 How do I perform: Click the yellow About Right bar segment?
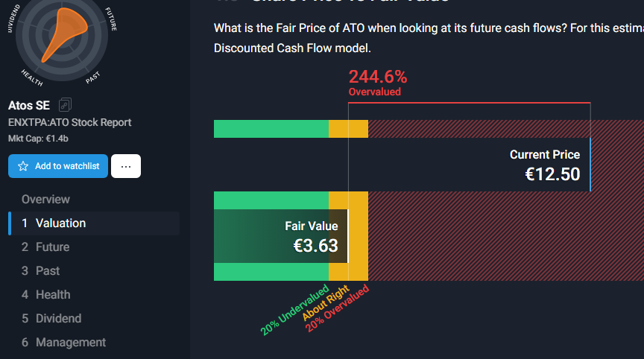[348, 129]
